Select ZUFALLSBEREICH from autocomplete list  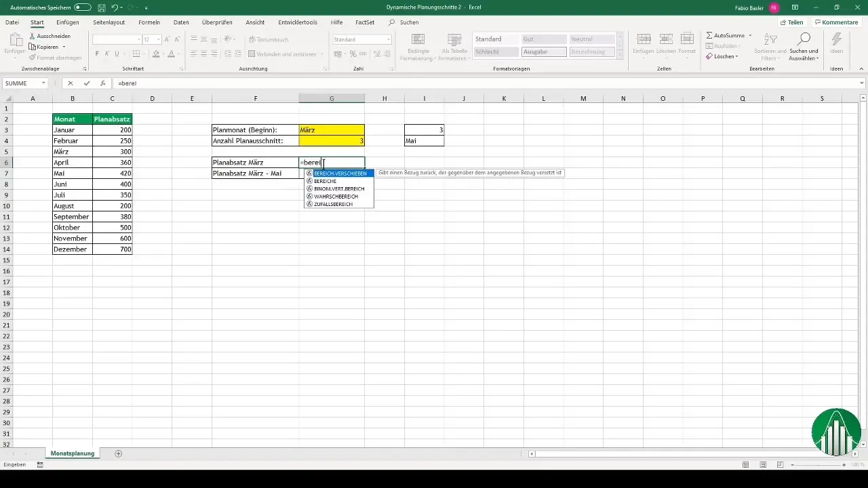[339, 203]
